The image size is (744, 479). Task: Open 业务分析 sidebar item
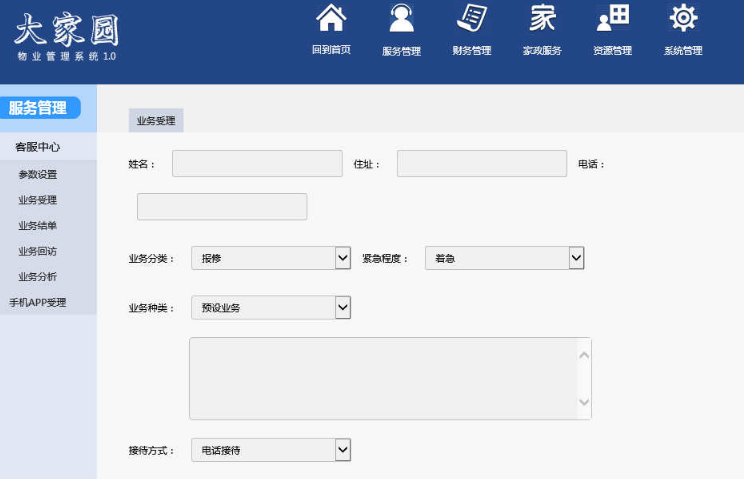click(38, 277)
